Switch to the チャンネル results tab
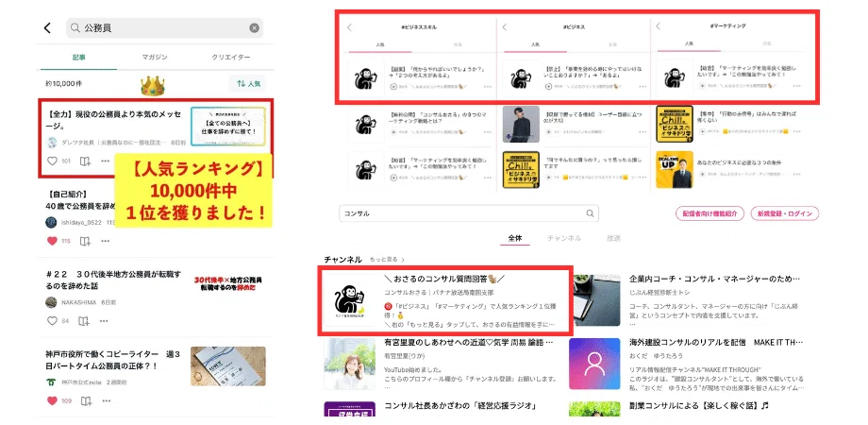 (x=564, y=238)
